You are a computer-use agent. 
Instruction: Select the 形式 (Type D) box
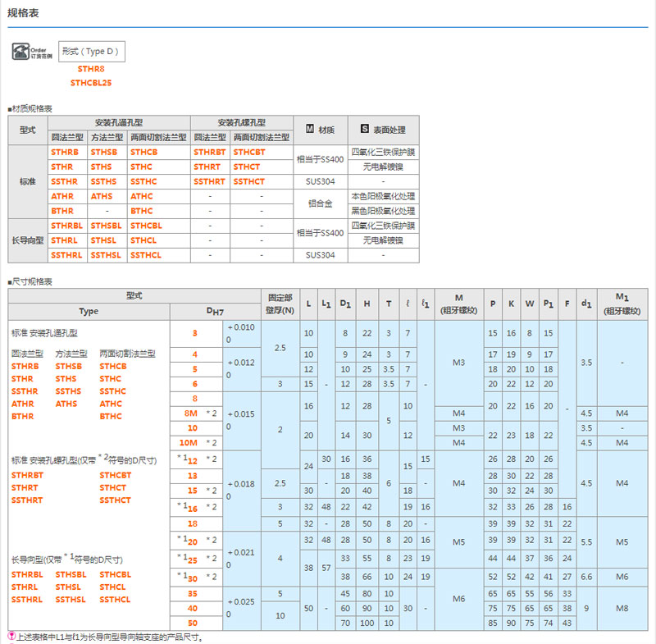(x=92, y=52)
